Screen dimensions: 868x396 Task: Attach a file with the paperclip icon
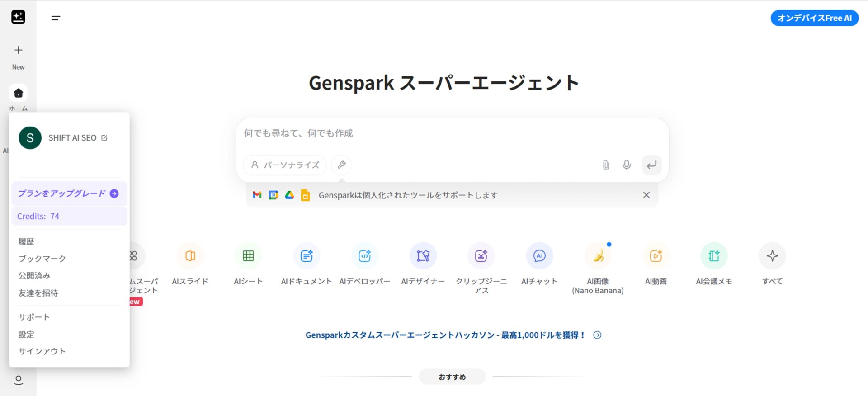click(606, 165)
